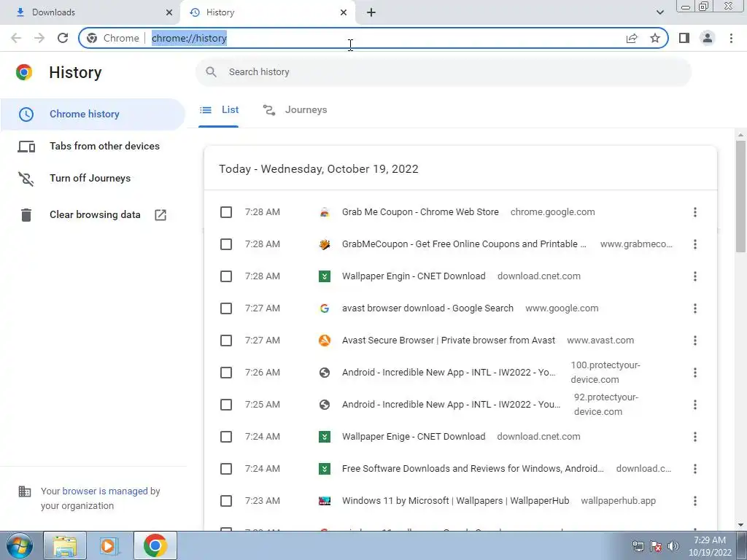Screen dimensions: 747x560
Task: Select checkbox of the 7:26 AM Android entry
Action: pyautogui.click(x=226, y=373)
